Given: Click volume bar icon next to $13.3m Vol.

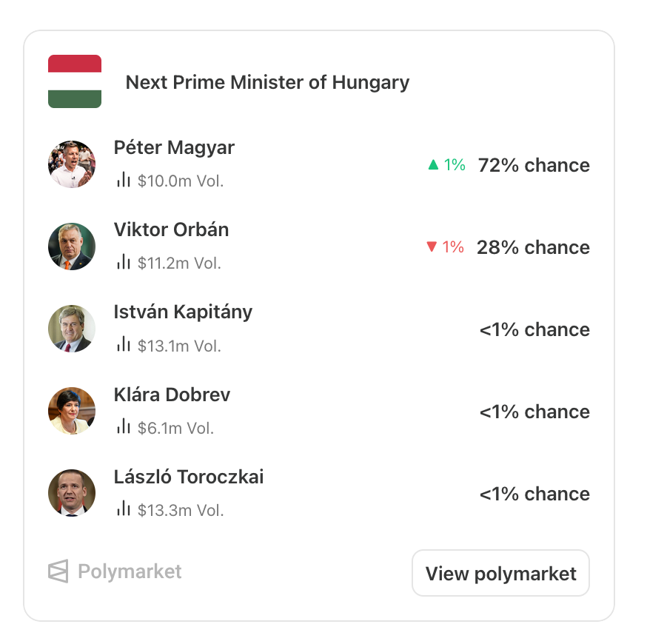Looking at the screenshot, I should click(x=123, y=509).
